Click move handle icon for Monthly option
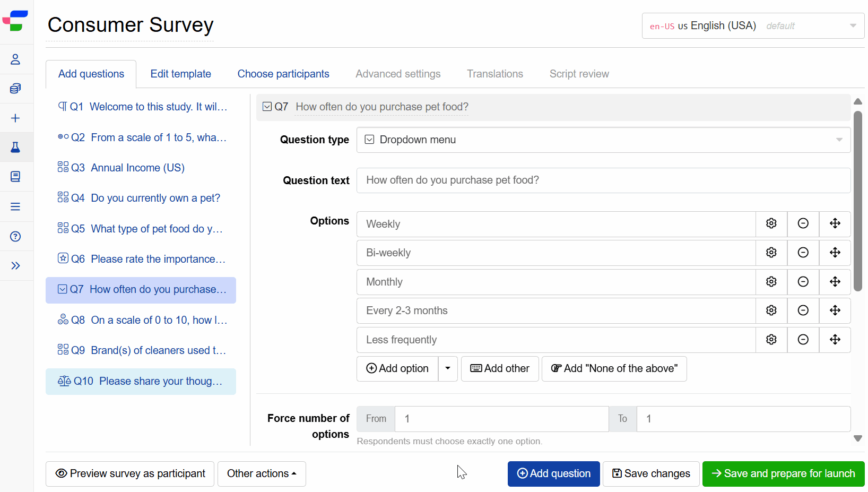 835,282
